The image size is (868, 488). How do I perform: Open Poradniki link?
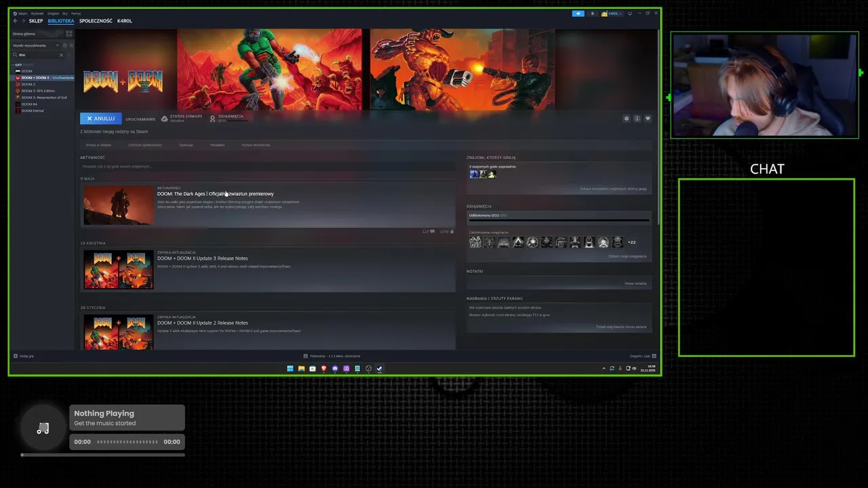(x=217, y=145)
